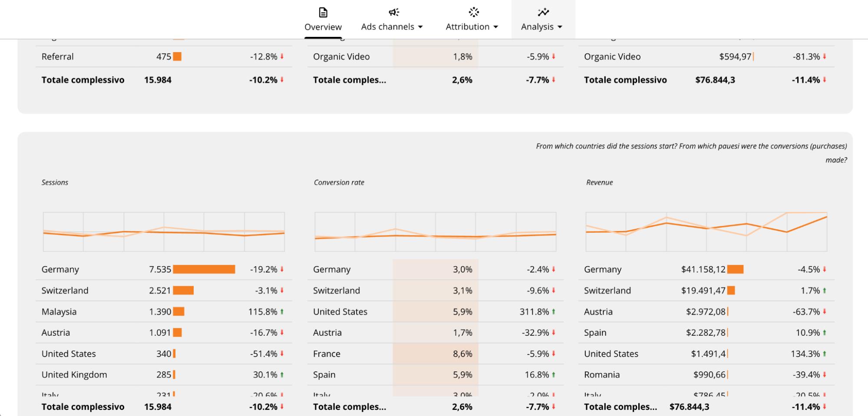
Task: Expand the Ads channels dropdown arrow
Action: click(x=420, y=27)
